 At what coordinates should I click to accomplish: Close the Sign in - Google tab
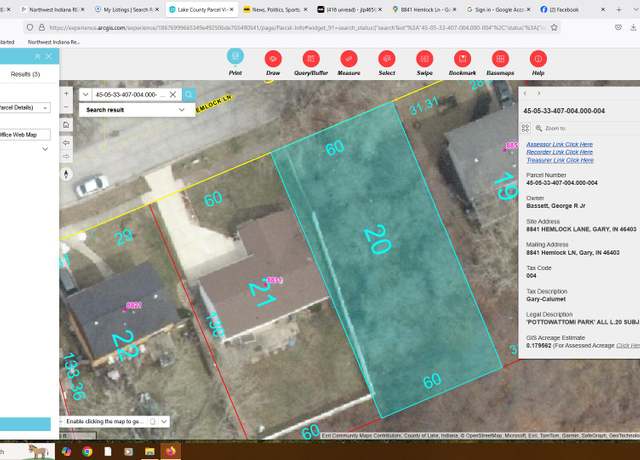529,9
